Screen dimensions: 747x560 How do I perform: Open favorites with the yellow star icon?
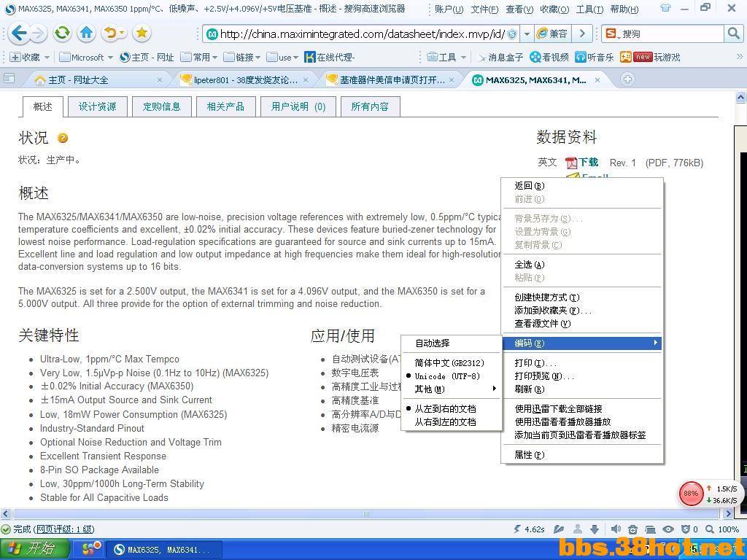[142, 33]
